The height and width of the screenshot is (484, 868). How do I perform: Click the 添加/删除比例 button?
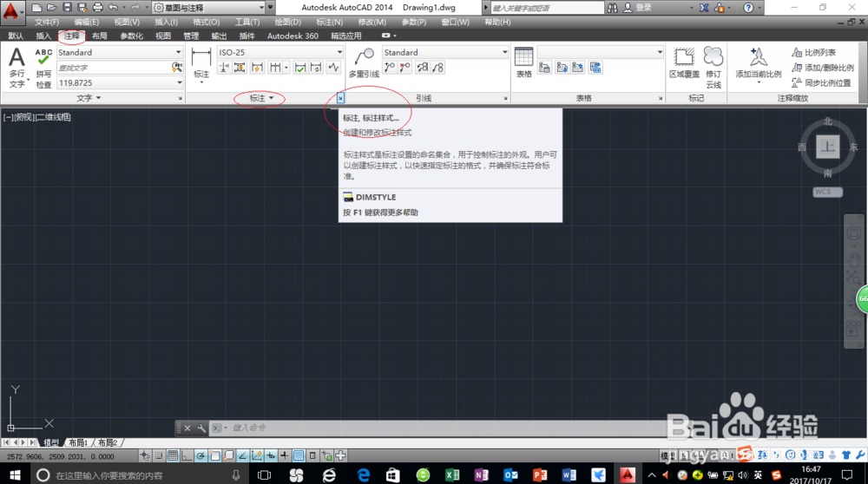pos(823,68)
